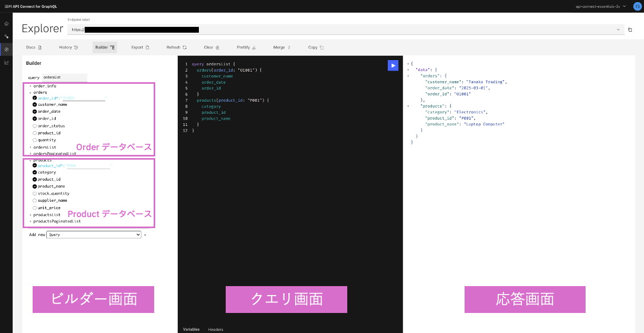Copy the endpoint URL with the copy icon
644x333 pixels.
(x=630, y=30)
